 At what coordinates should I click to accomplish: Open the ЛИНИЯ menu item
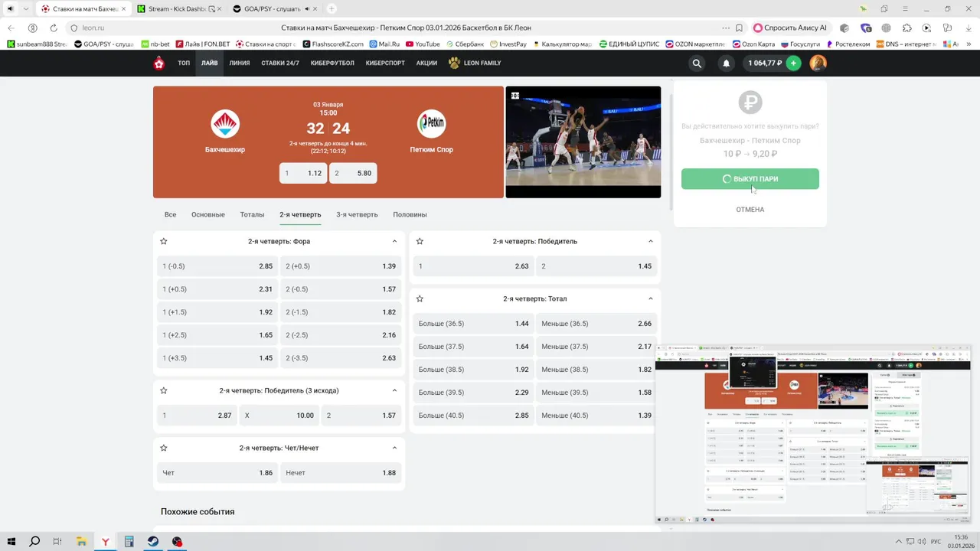[240, 64]
